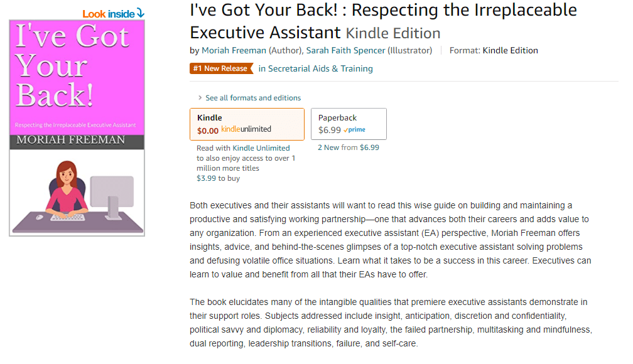Open the book cover image
The image size is (633, 364).
click(x=77, y=127)
